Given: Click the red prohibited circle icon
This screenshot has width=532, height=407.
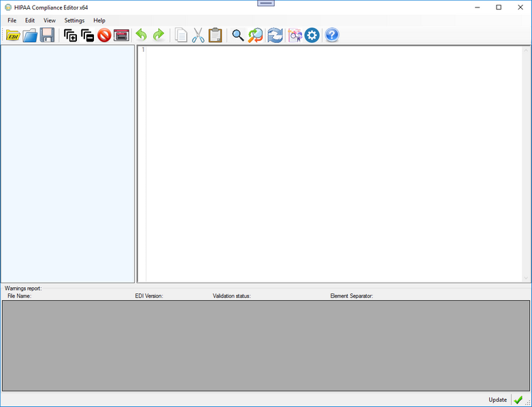Looking at the screenshot, I should [105, 35].
